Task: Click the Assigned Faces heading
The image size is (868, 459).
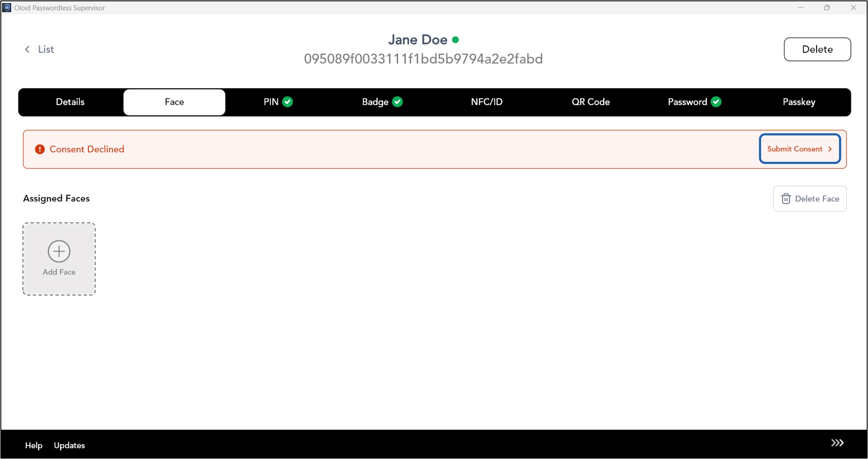Action: 56,199
